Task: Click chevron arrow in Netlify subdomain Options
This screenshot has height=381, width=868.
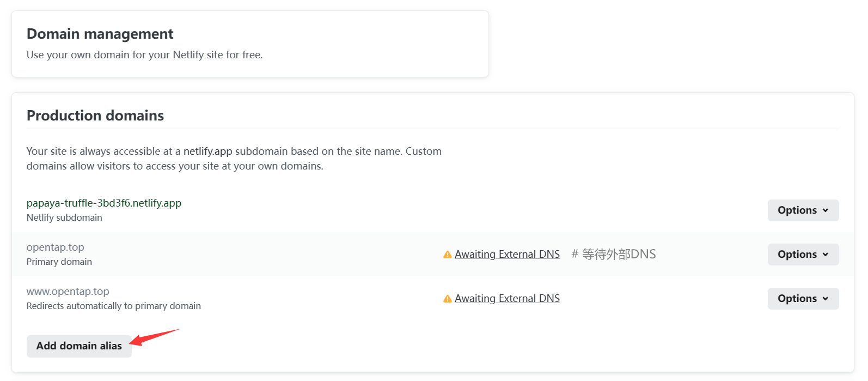Action: pos(826,210)
